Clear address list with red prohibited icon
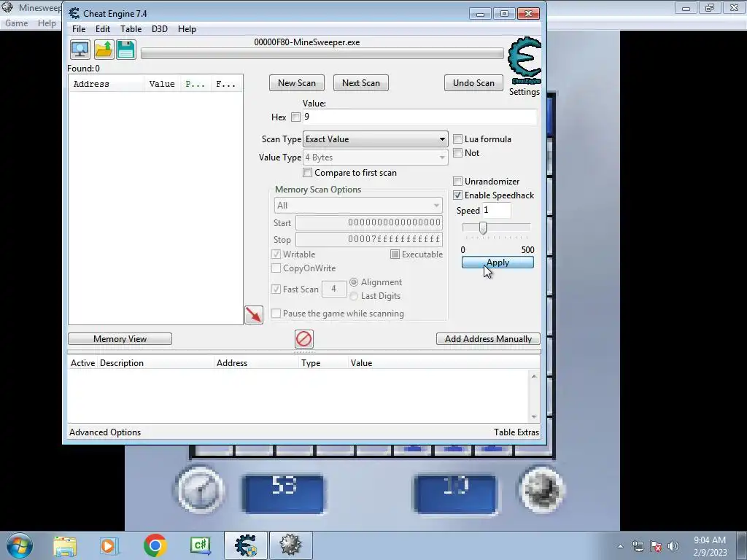 click(x=304, y=339)
